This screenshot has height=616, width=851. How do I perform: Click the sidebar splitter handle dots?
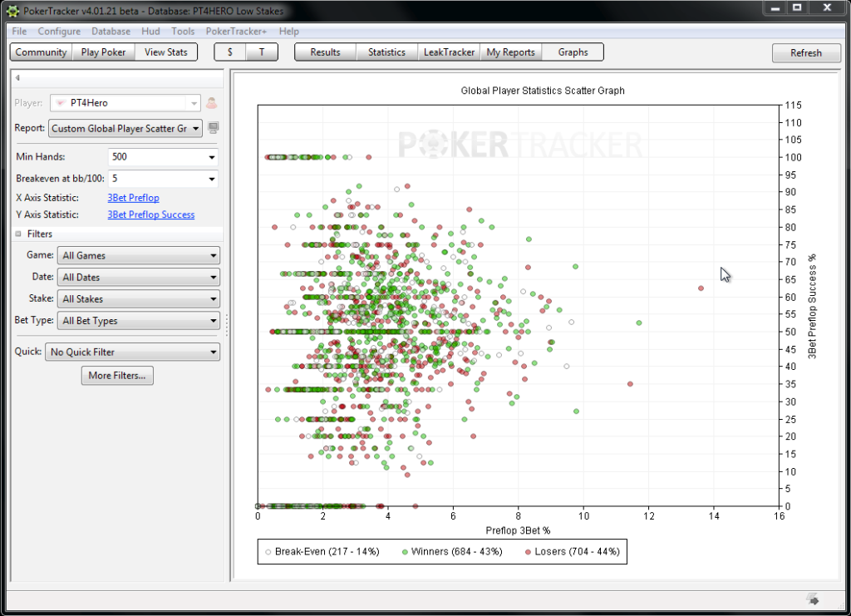pos(227,325)
